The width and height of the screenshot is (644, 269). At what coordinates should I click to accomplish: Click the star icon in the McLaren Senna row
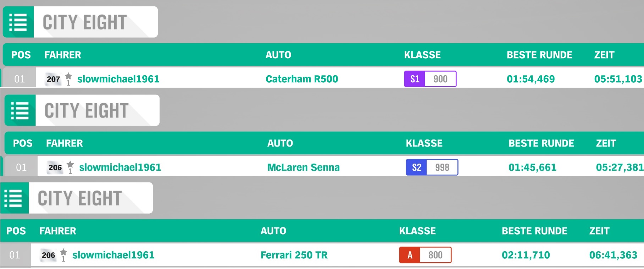tap(70, 165)
